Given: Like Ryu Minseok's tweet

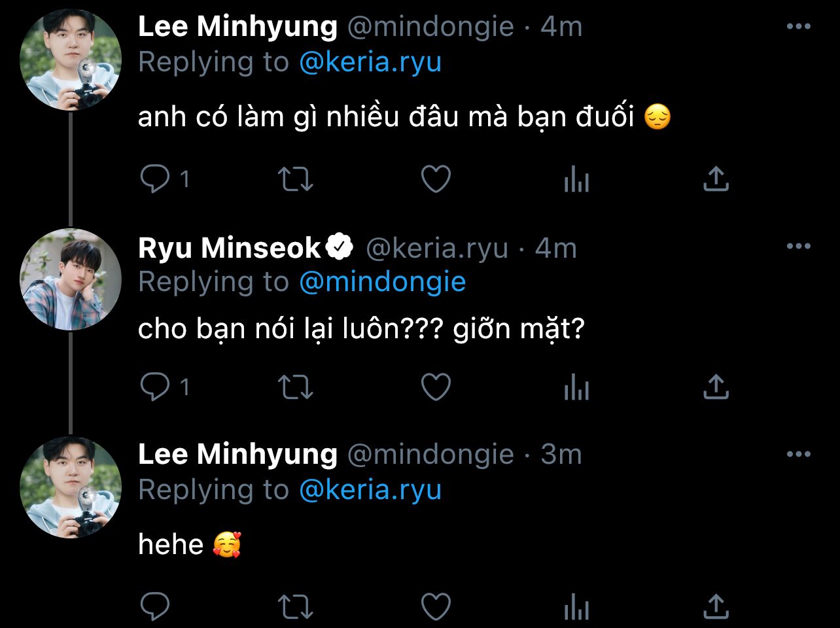Looking at the screenshot, I should point(436,387).
